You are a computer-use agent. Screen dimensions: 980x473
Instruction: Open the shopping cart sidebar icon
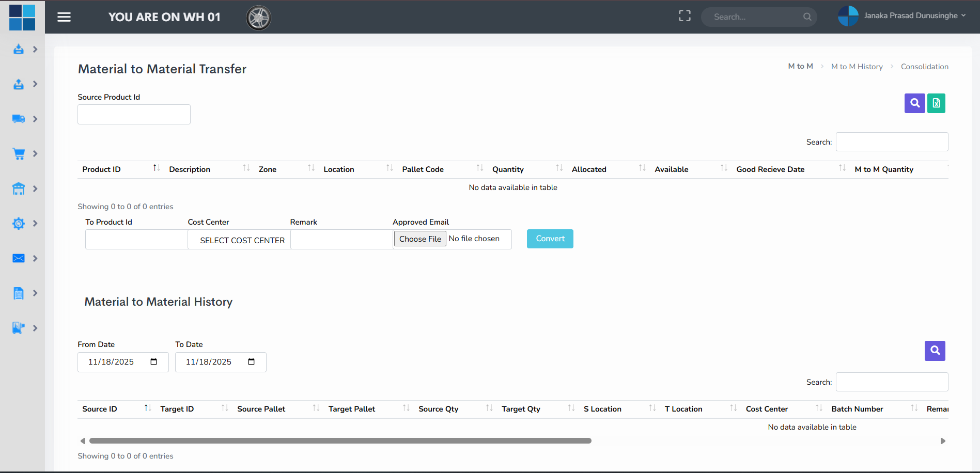[x=19, y=154]
